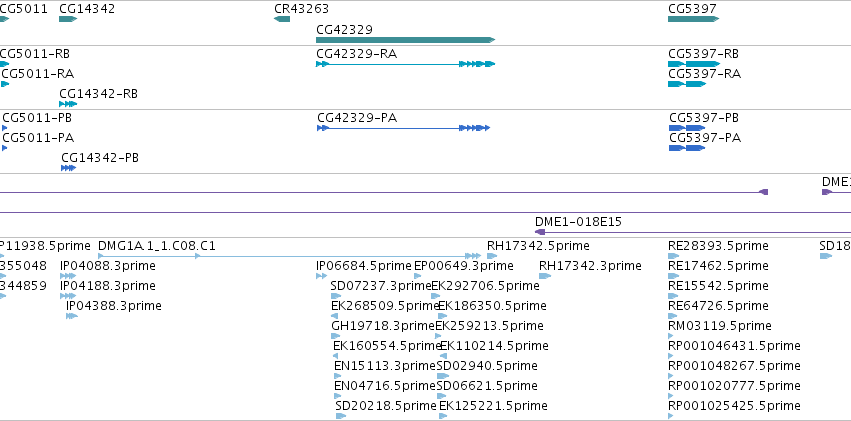Viewport: 851px width, 421px height.
Task: Click the RH17342.3prime EST glyph
Action: pos(545,276)
